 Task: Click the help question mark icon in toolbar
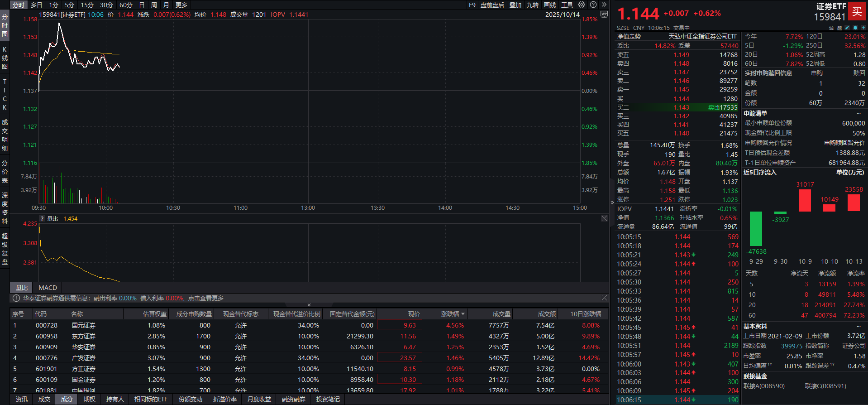point(593,5)
